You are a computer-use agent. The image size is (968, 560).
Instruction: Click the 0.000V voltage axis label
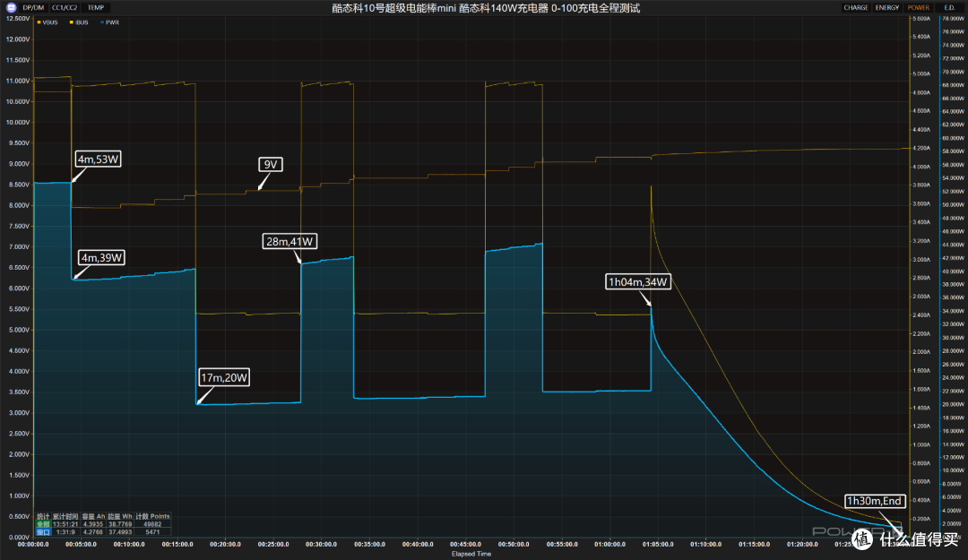[x=18, y=538]
